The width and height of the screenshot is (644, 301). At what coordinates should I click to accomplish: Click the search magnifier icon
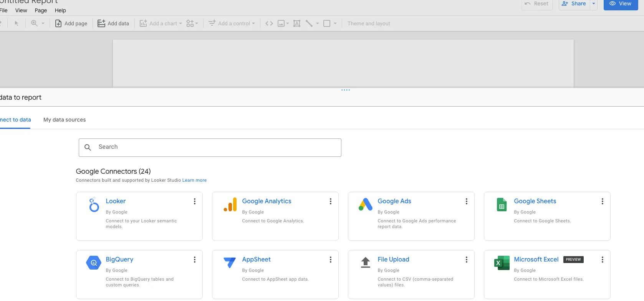coord(88,147)
